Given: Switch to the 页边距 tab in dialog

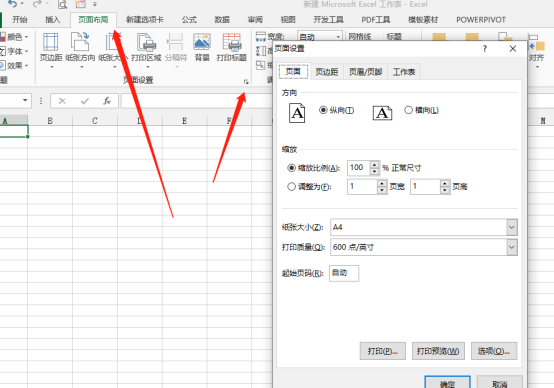Looking at the screenshot, I should (x=326, y=72).
